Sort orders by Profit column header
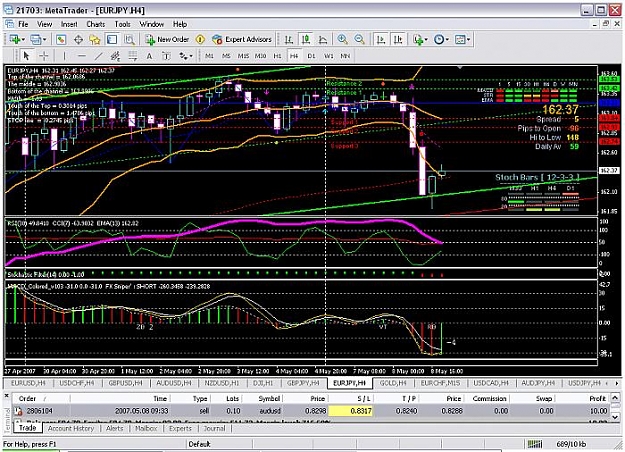 coord(598,399)
